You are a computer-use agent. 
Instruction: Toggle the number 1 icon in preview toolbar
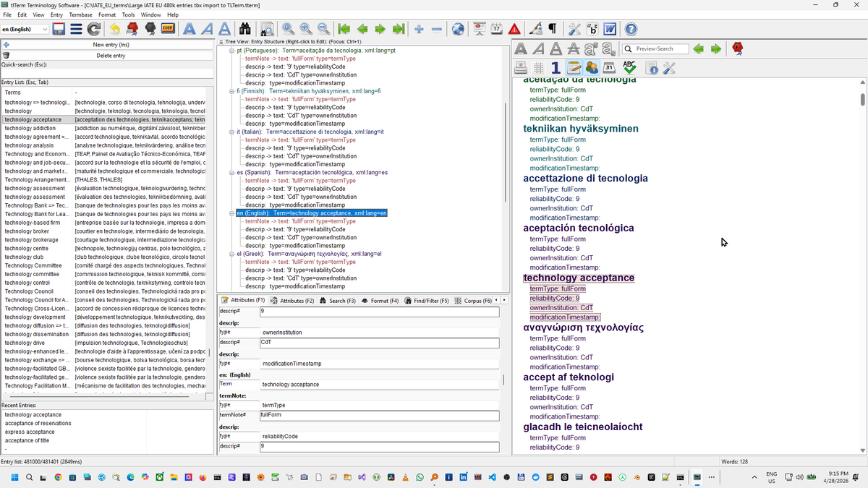(556, 67)
